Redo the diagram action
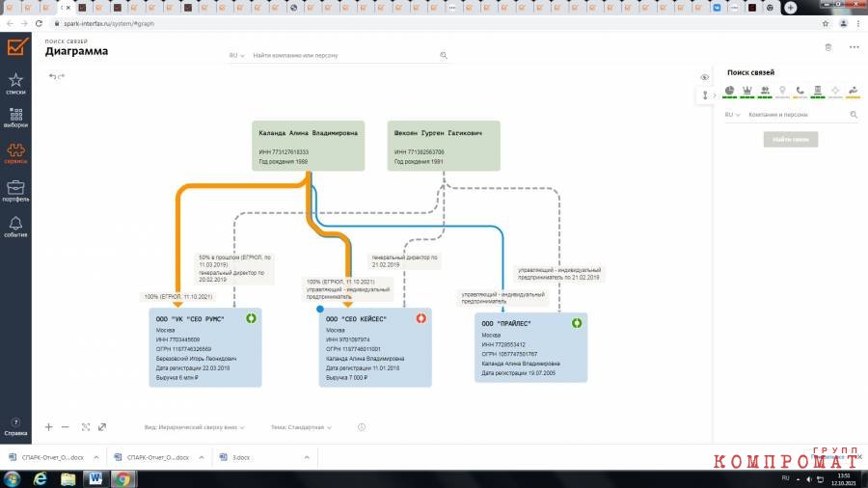This screenshot has width=868, height=488. (61, 76)
